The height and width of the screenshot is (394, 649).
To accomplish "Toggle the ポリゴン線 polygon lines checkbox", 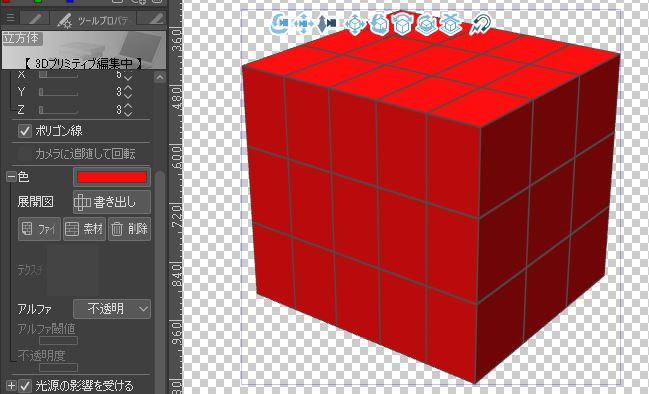I will click(25, 131).
